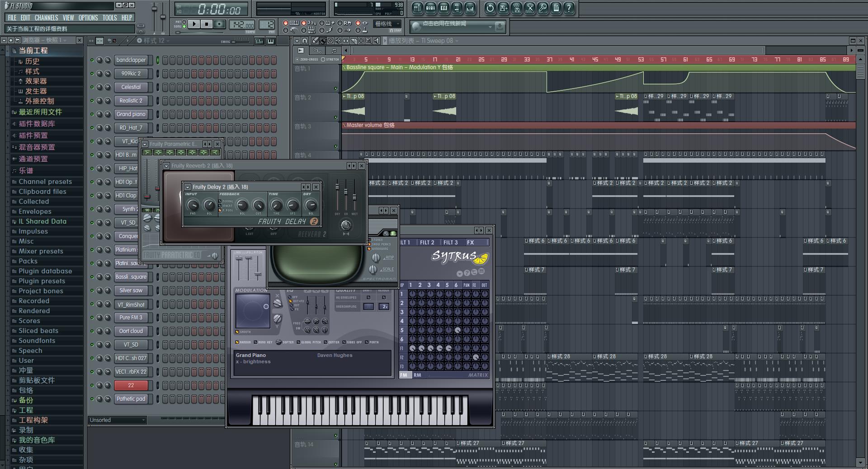Image resolution: width=868 pixels, height=469 pixels.
Task: Select the playlist selection tool
Action: point(361,41)
